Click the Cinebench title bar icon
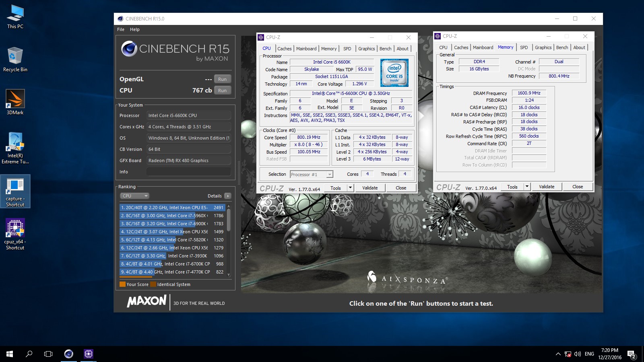Viewport: 644px width, 362px height. coord(120,19)
